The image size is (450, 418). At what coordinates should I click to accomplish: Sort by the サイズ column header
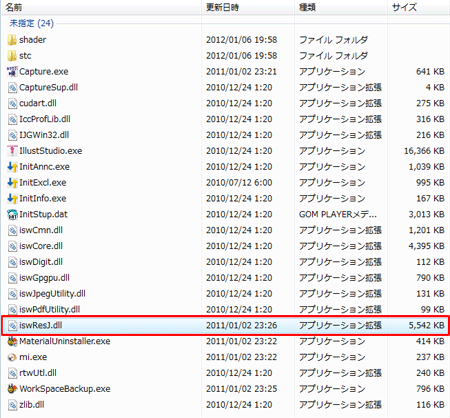coord(419,7)
